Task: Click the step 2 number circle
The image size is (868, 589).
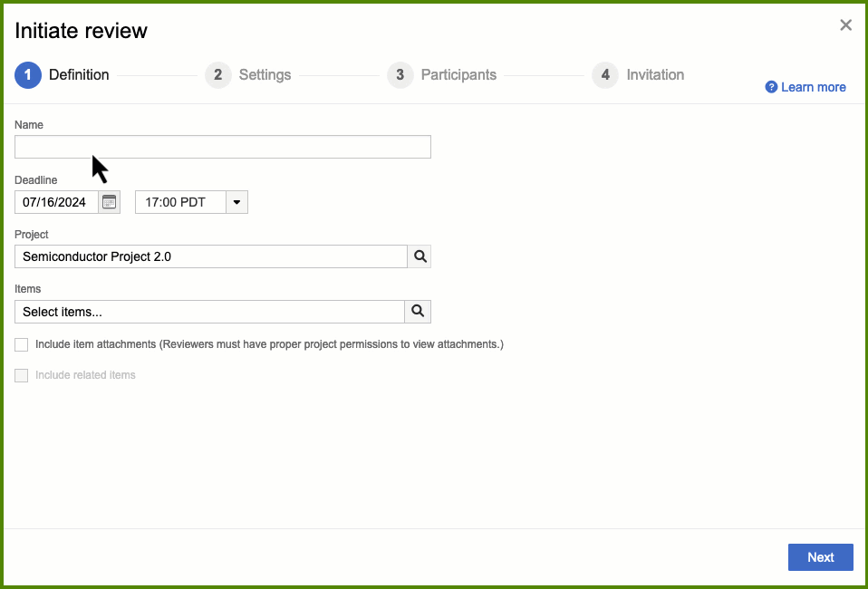Action: point(217,75)
